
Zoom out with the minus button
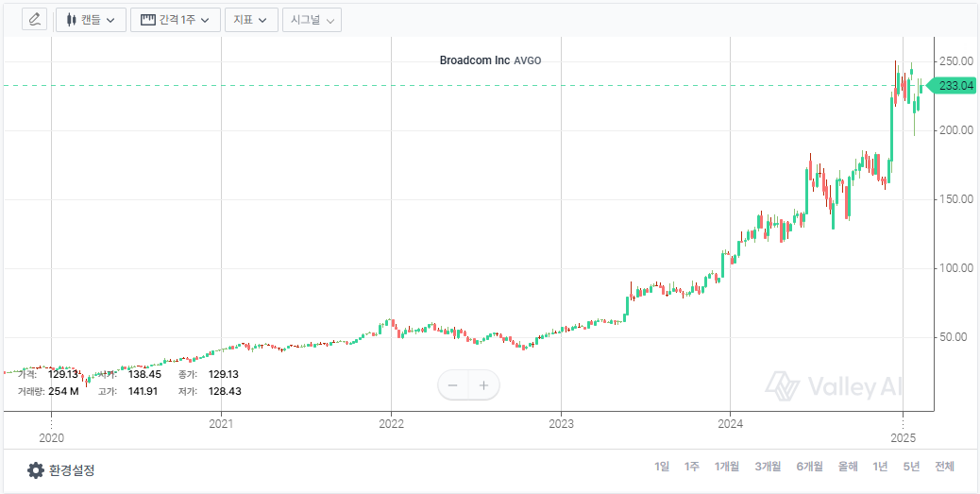[x=453, y=385]
